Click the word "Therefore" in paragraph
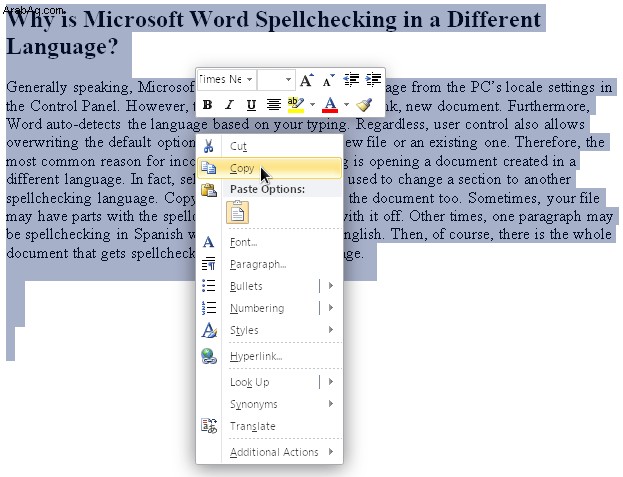The image size is (623, 477). [x=547, y=142]
